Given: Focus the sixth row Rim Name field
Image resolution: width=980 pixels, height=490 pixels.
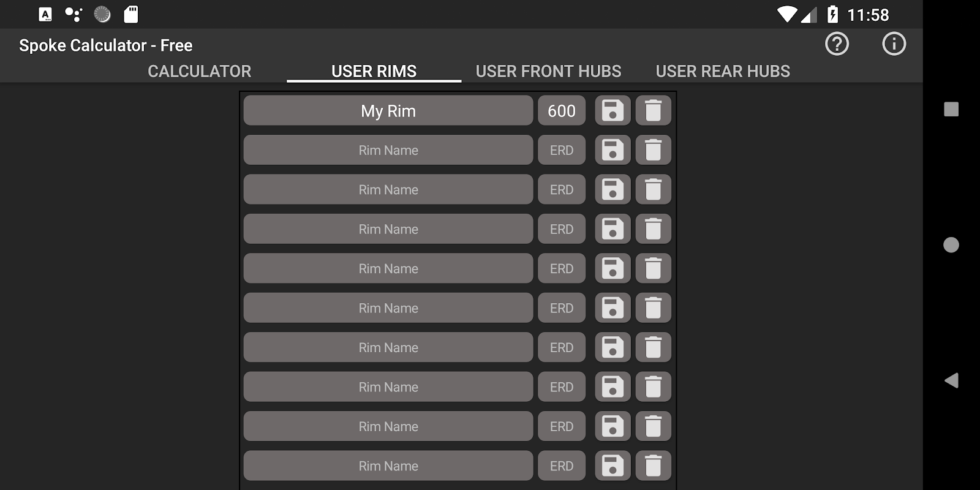Looking at the screenshot, I should point(388,308).
